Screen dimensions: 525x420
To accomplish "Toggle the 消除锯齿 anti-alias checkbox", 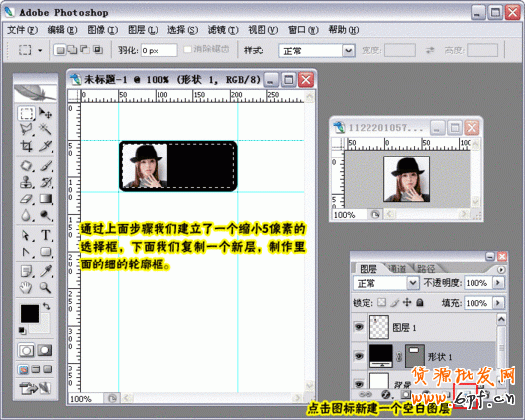I will coord(187,50).
